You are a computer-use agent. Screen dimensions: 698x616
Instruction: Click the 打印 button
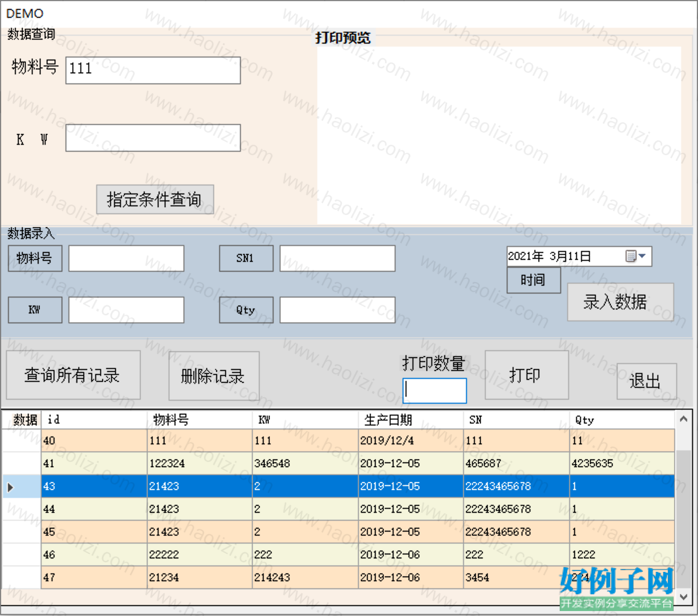click(x=526, y=375)
